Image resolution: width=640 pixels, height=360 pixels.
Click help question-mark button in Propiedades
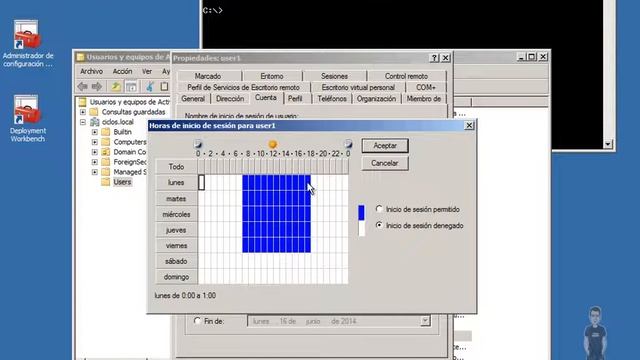pyautogui.click(x=434, y=58)
